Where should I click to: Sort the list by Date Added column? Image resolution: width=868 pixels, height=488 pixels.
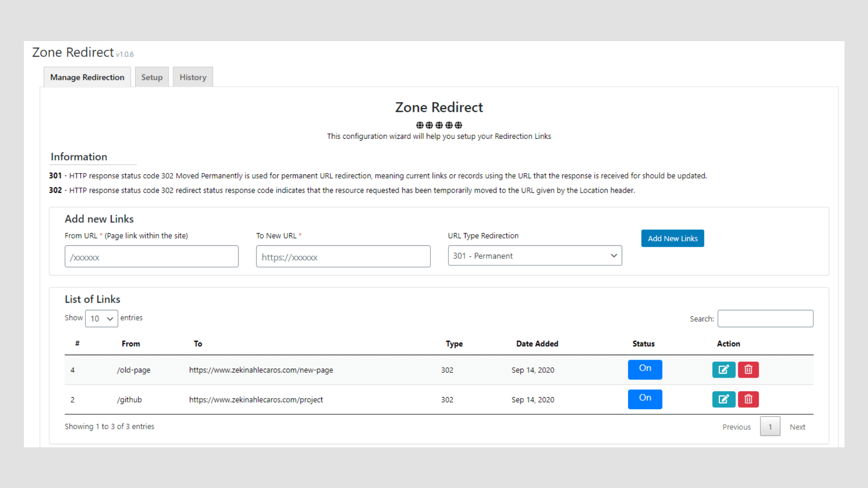click(537, 344)
